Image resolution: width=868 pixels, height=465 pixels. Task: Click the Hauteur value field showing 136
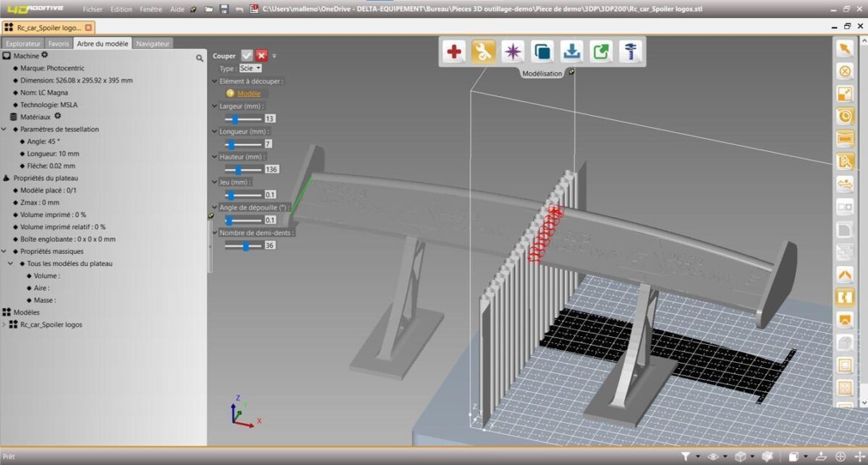272,169
